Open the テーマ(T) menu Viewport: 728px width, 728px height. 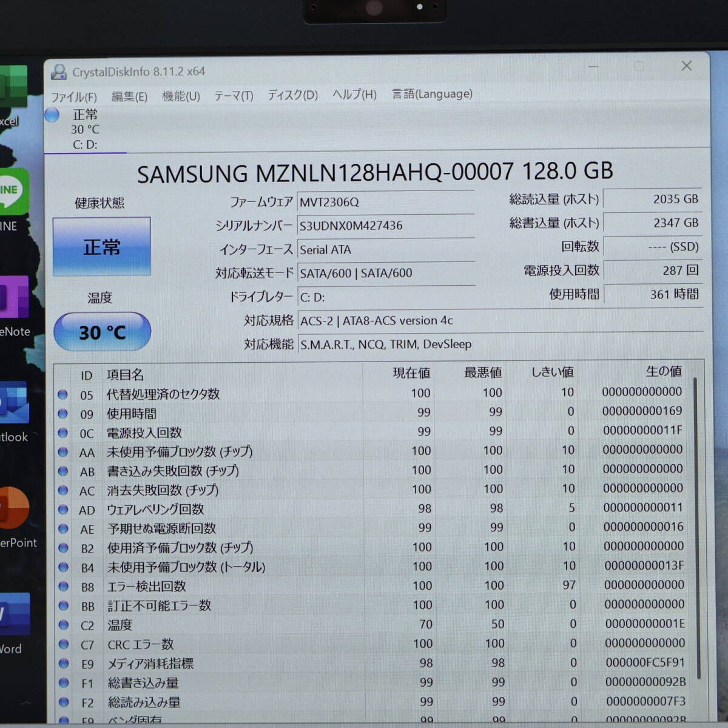point(234,96)
